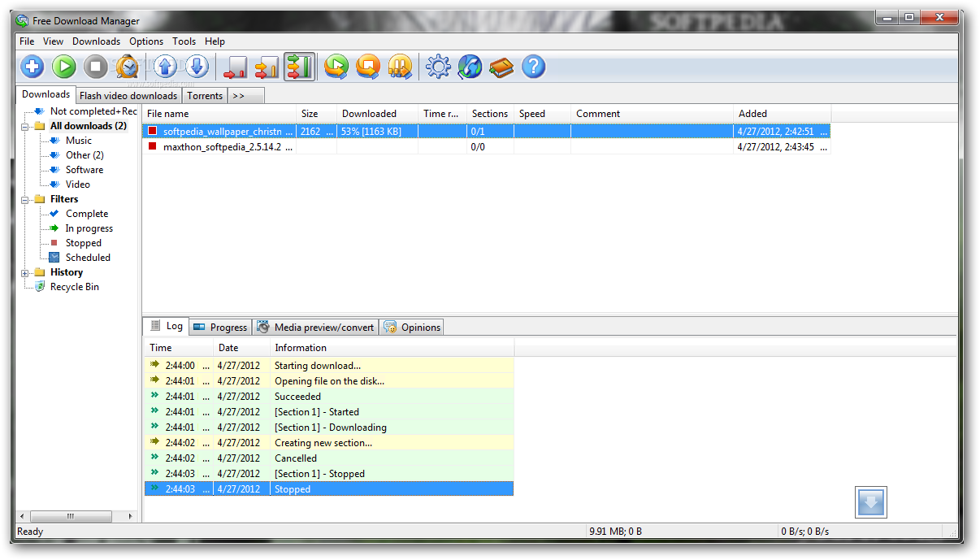Image resolution: width=980 pixels, height=560 pixels.
Task: Click the Comment column header
Action: pos(653,114)
